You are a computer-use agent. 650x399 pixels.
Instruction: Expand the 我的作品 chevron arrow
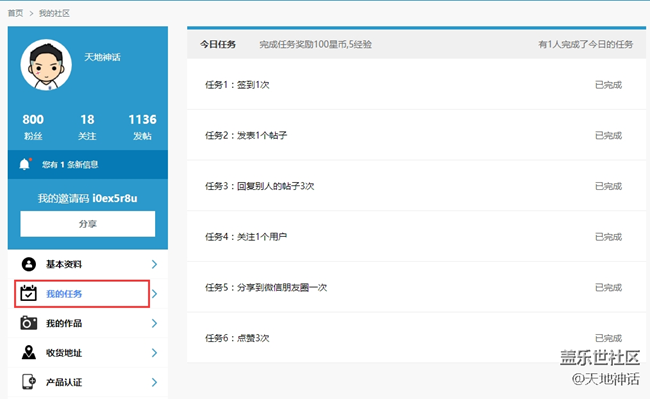tap(154, 323)
